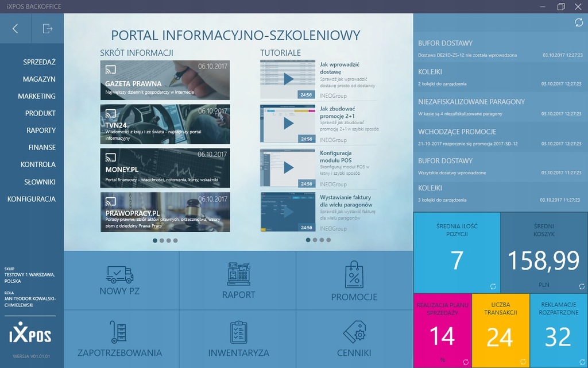Open the PRAWOPRACY.PL news card
588x368 pixels.
[165, 212]
